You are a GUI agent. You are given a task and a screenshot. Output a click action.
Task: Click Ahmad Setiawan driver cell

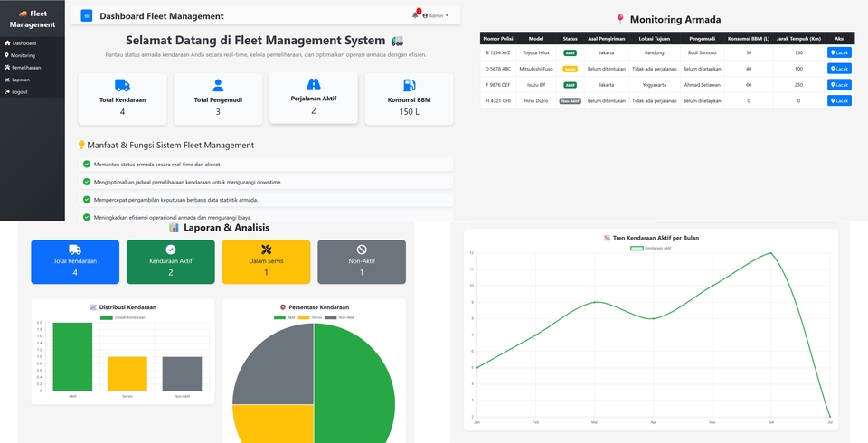702,85
